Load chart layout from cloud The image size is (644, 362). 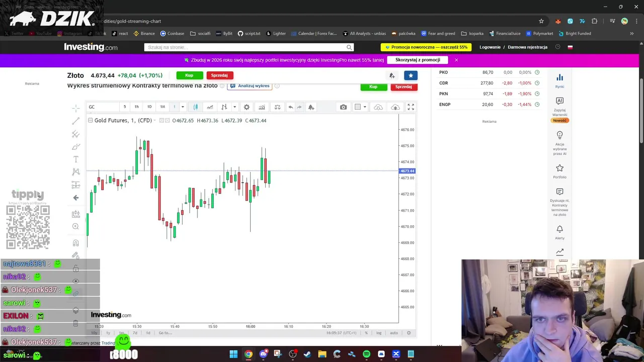click(x=378, y=107)
